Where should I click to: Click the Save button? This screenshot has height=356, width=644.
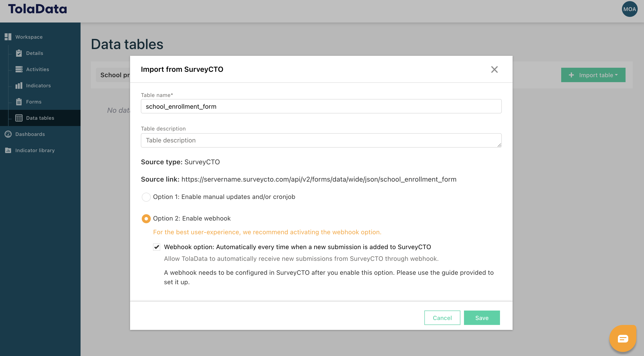click(482, 318)
